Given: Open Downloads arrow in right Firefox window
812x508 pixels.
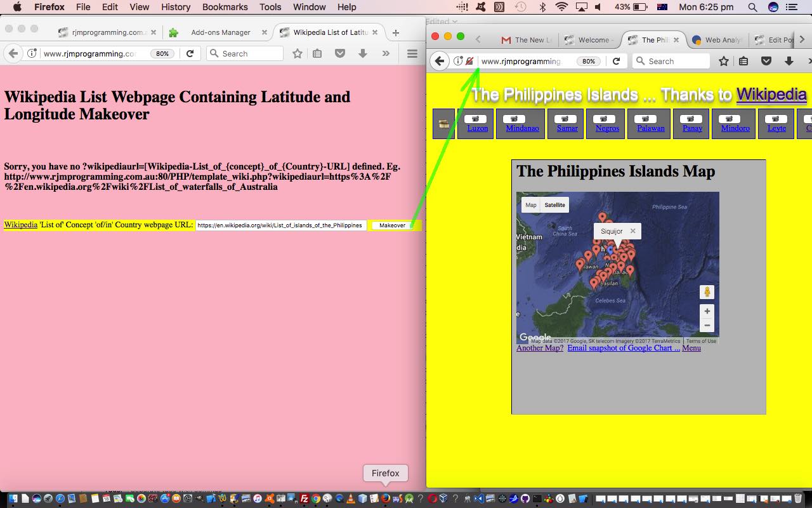Looking at the screenshot, I should click(x=789, y=61).
